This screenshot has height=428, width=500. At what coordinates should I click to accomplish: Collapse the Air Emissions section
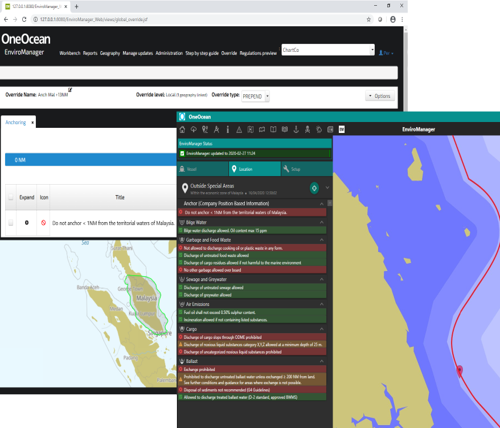click(322, 304)
